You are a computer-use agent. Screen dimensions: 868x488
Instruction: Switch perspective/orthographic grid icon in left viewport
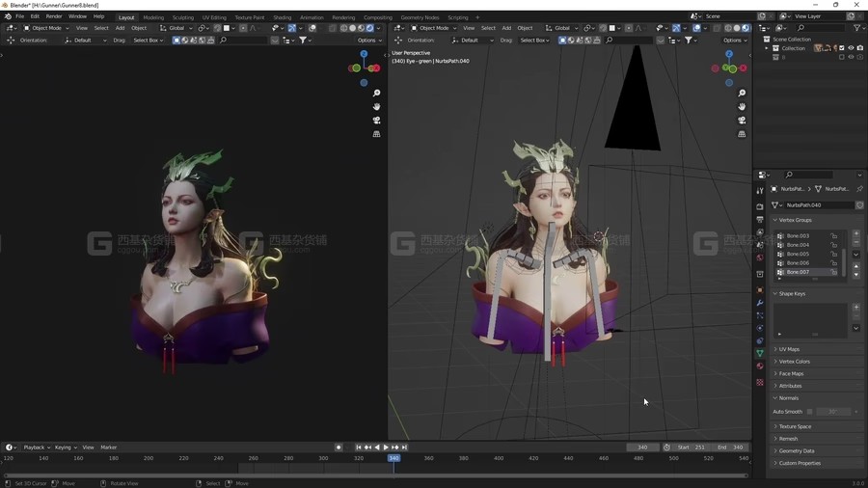point(376,134)
